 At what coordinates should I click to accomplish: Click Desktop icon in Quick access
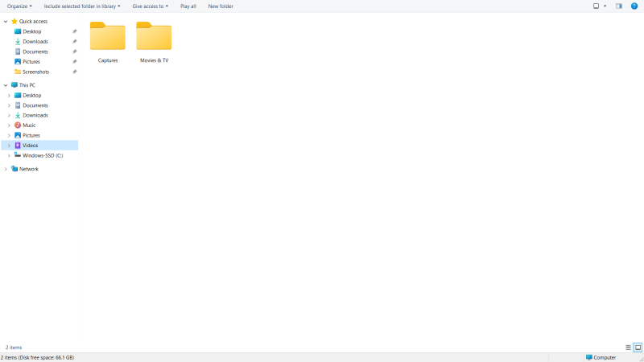[x=18, y=31]
